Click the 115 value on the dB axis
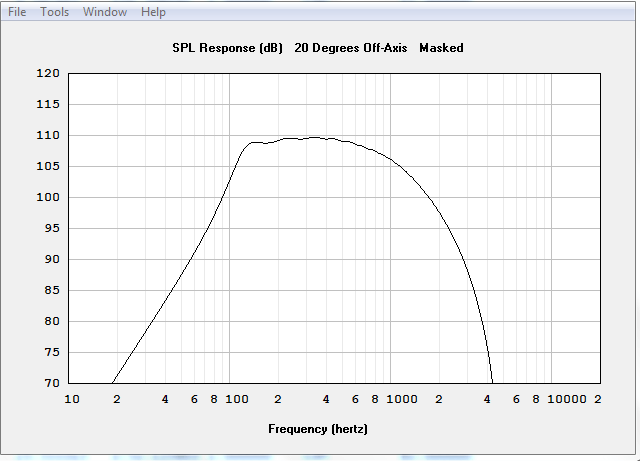 tap(48, 104)
